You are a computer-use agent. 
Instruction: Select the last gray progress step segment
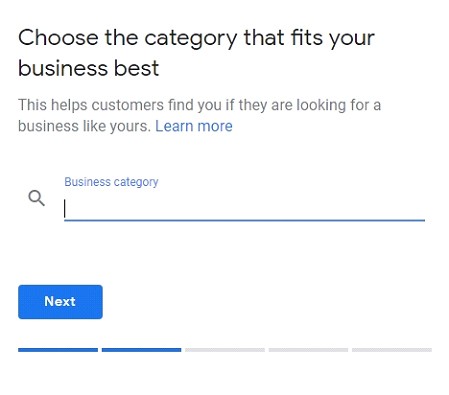click(392, 350)
